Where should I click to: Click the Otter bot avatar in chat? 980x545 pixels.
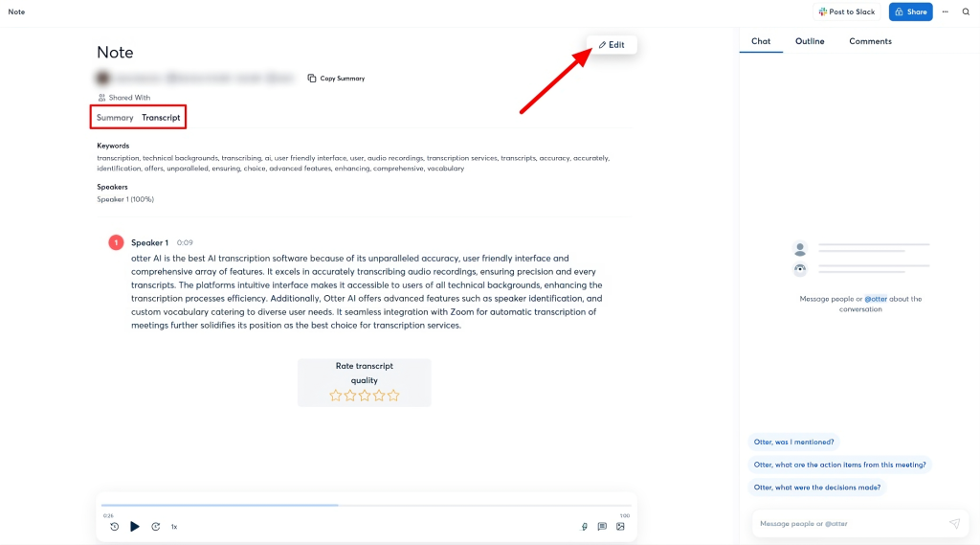(799, 270)
